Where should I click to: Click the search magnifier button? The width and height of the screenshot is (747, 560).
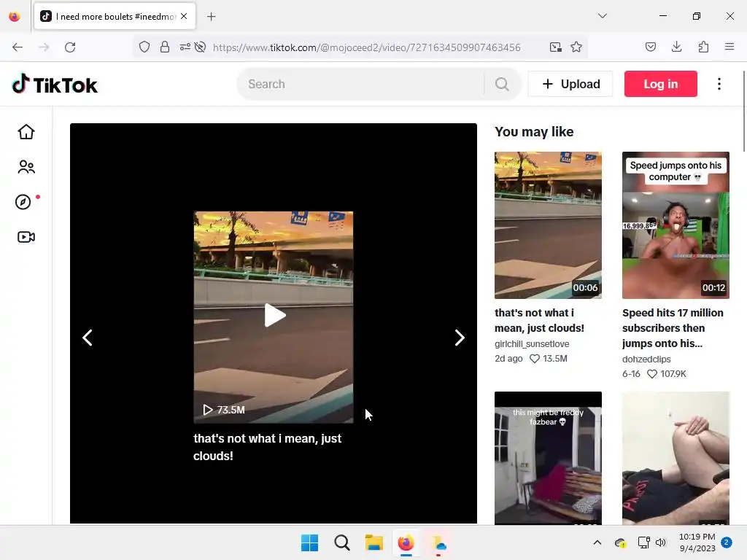point(502,85)
